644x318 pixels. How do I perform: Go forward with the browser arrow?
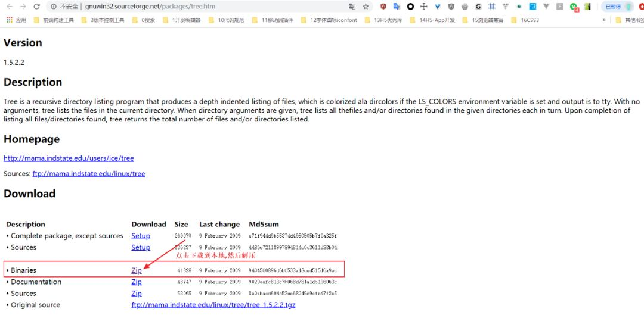[x=23, y=7]
